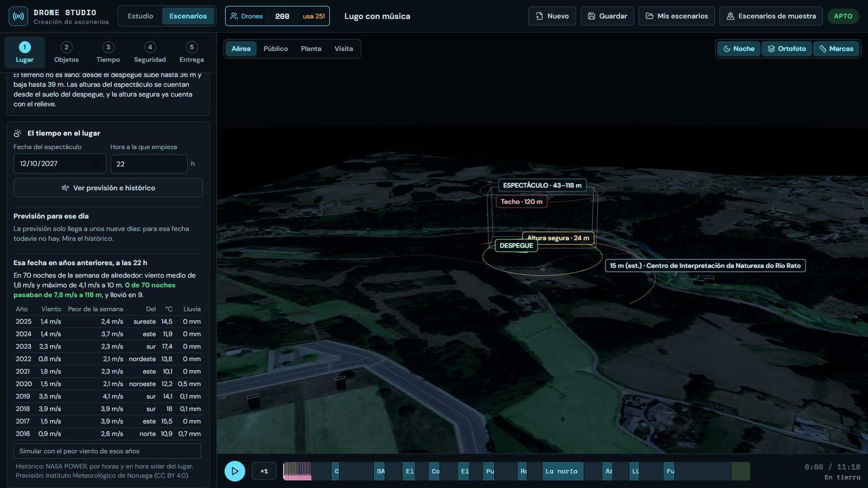Screen dimensions: 868x488
Task: Switch to the Planta view
Action: point(311,49)
